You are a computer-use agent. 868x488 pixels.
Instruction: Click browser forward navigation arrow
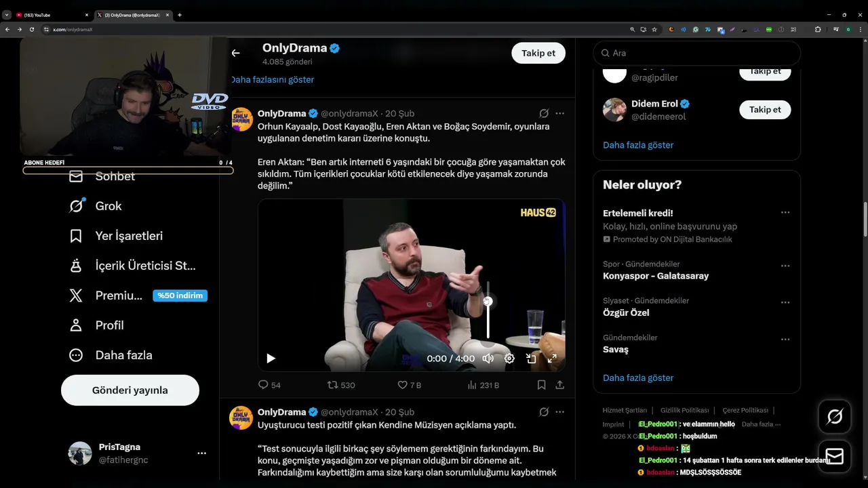[x=19, y=29]
